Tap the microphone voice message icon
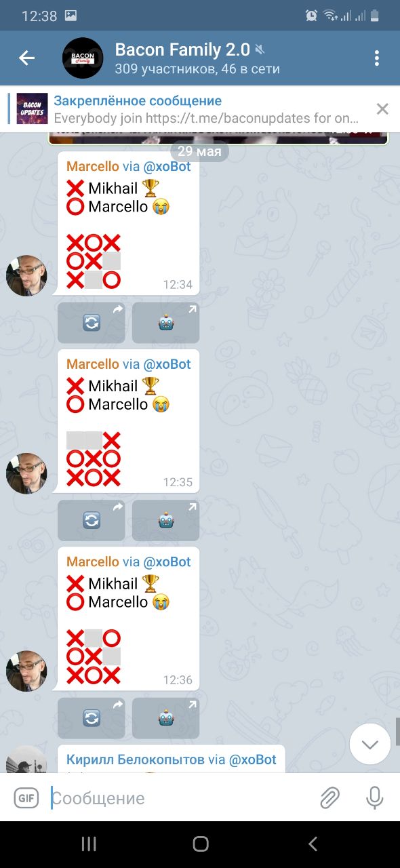Image resolution: width=400 pixels, height=868 pixels. (x=374, y=798)
